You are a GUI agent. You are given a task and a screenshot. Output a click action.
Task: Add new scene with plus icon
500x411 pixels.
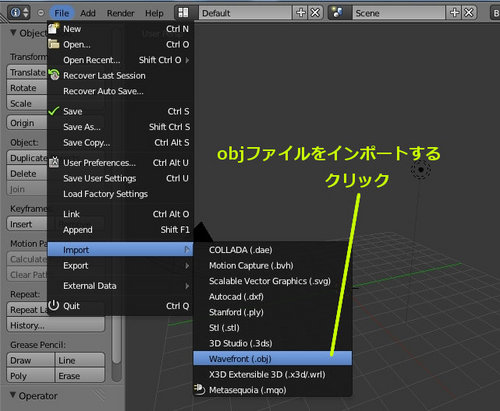click(x=454, y=13)
